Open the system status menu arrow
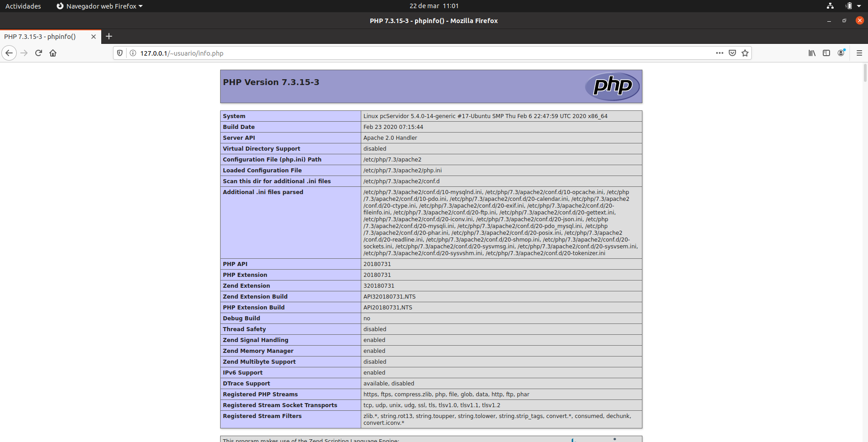This screenshot has width=868, height=442. pyautogui.click(x=859, y=6)
